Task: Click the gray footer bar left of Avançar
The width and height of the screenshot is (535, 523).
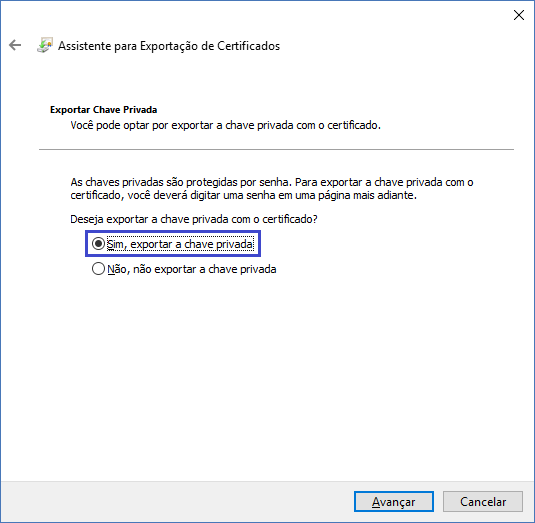Action: pos(177,502)
